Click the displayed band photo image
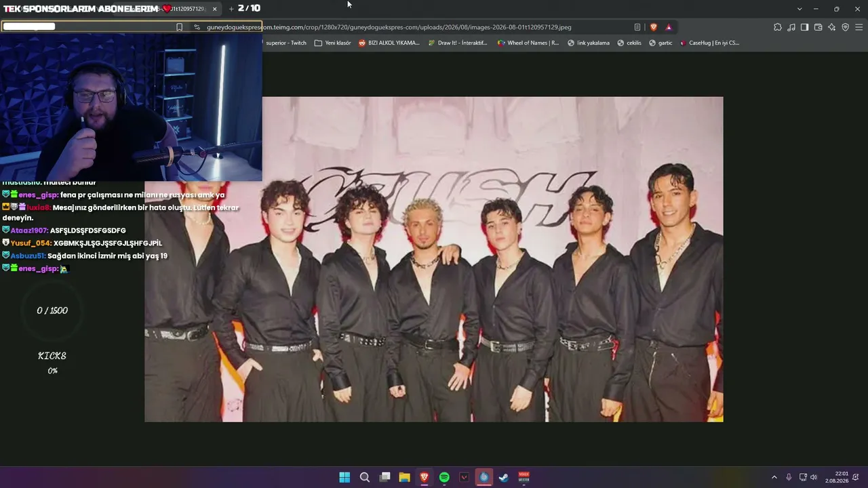Screen dimensions: 868x488 (434, 259)
